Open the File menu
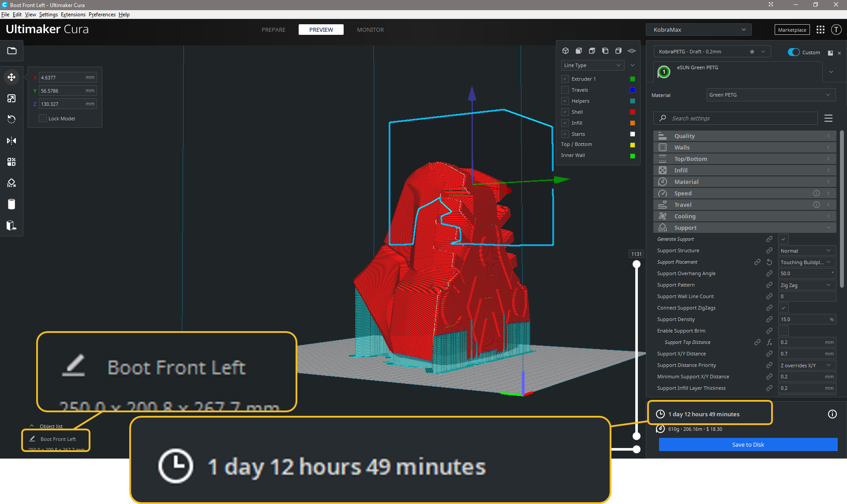847x504 pixels. 5,15
